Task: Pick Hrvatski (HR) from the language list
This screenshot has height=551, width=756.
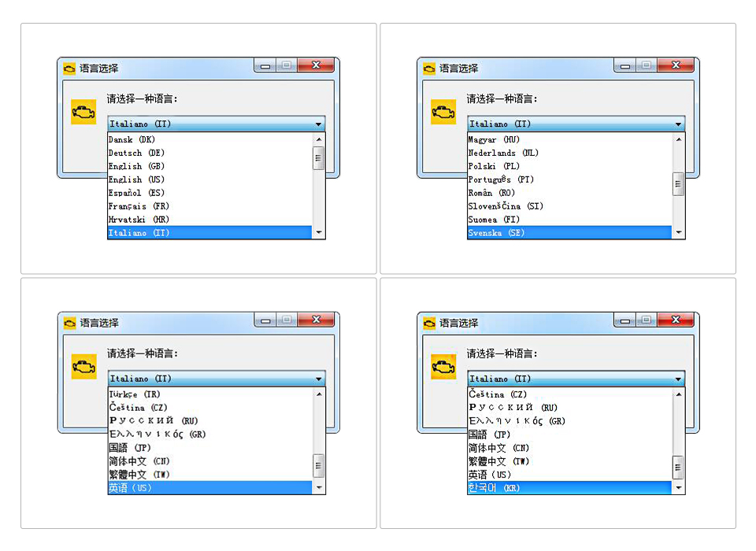Action: 209,220
